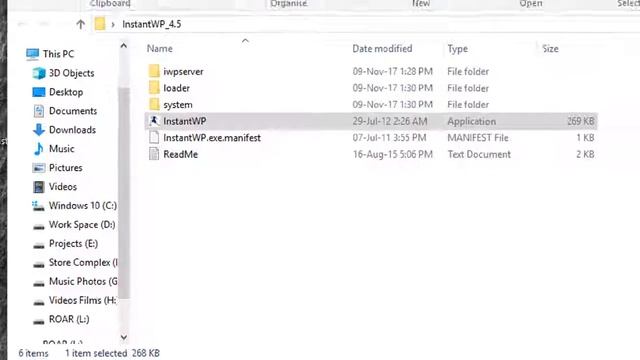
Task: Click '29-Jul-12 2:26 AM' date cell
Action: (x=390, y=121)
